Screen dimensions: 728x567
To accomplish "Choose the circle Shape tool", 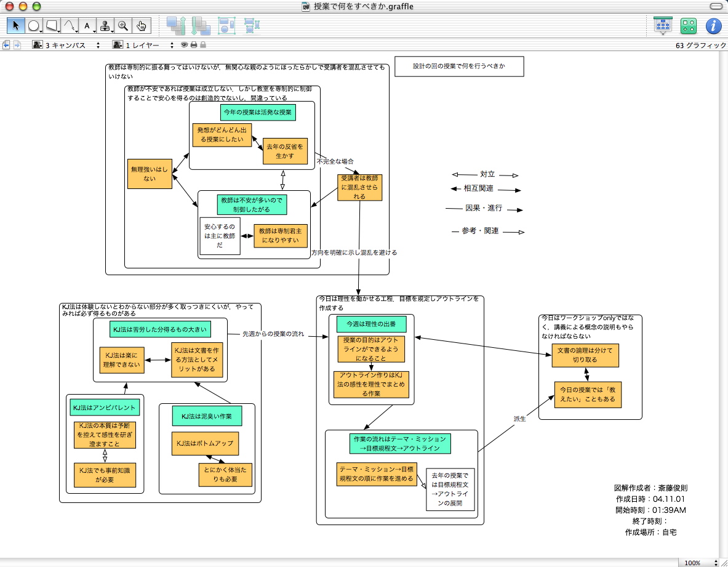I will [34, 25].
